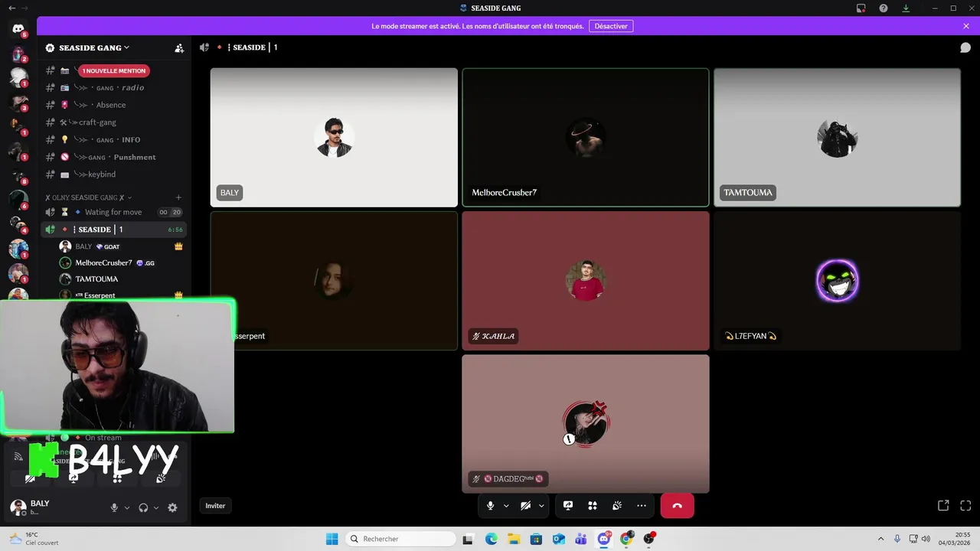Disable streamer mode with Désactiver button
The image size is (980, 551).
point(611,26)
